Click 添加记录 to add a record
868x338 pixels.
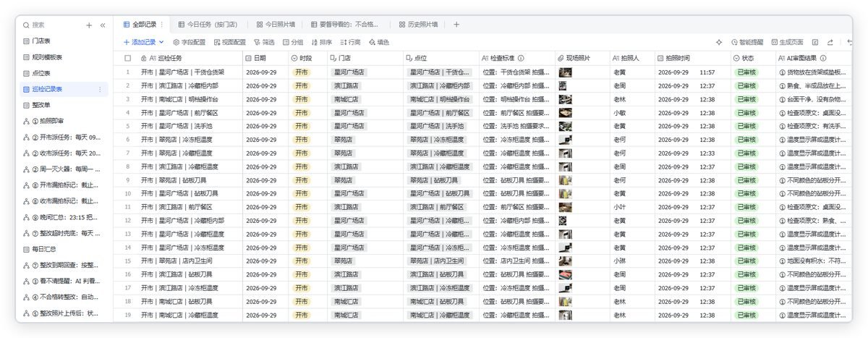point(139,42)
